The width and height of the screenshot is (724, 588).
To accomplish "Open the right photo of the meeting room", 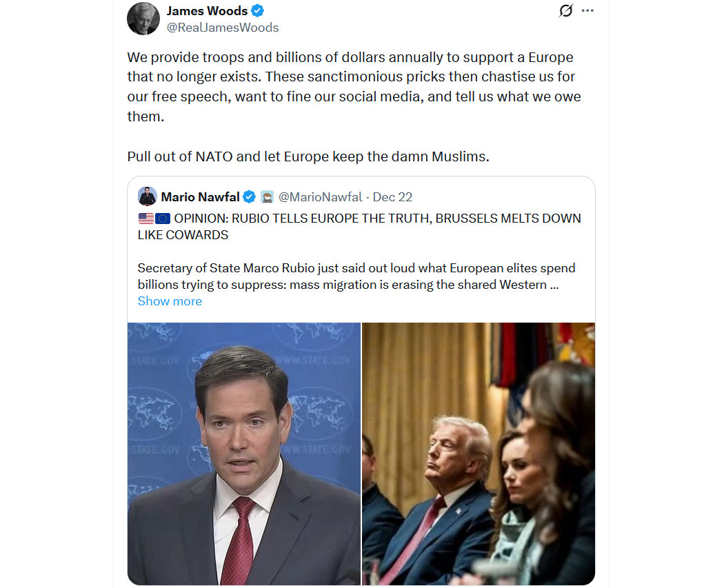I will 479,454.
